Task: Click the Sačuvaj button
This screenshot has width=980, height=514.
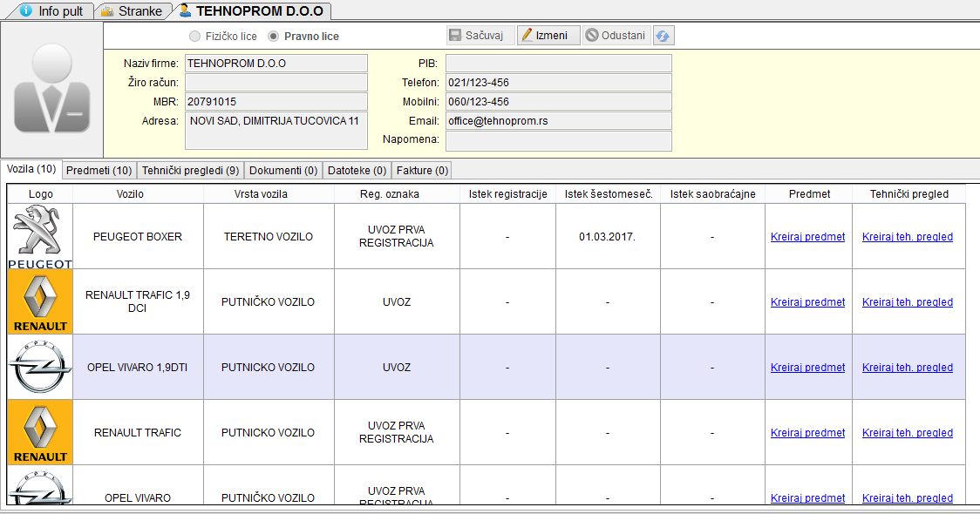Action: [x=480, y=36]
